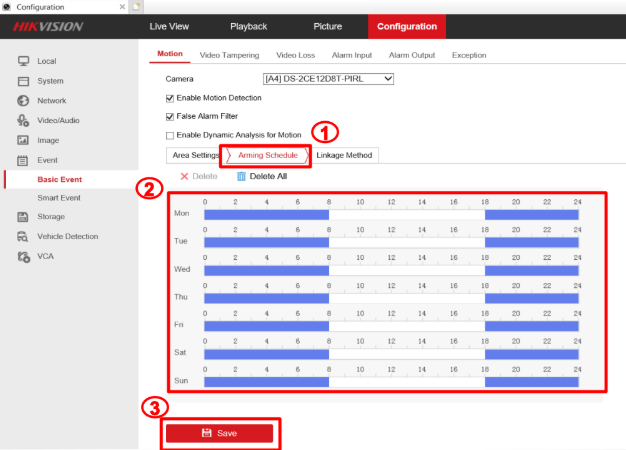
Task: Click the Delete All trash icon
Action: (241, 176)
